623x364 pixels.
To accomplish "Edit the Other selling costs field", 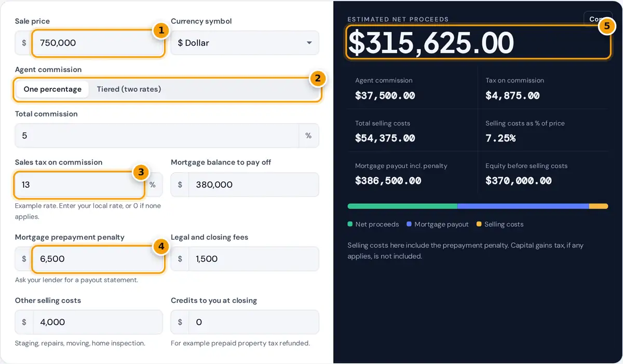I will (x=98, y=323).
